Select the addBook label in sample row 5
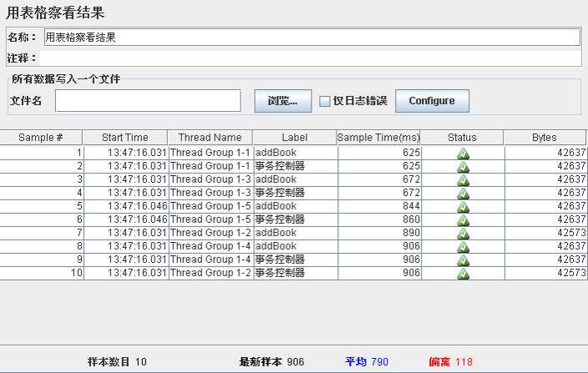 tap(276, 206)
